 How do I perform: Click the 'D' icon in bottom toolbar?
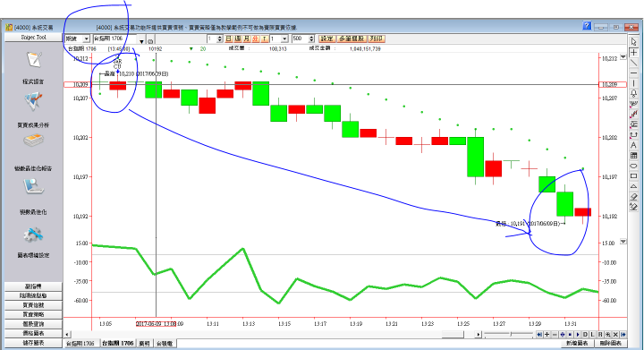click(585, 335)
